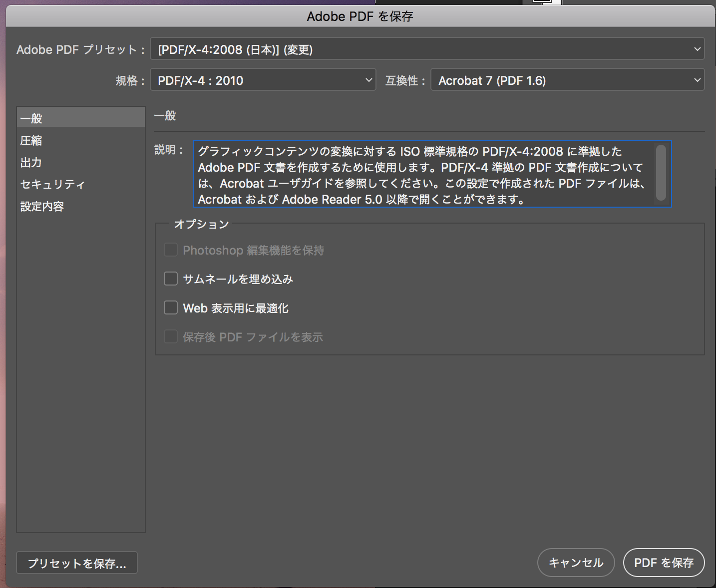The height and width of the screenshot is (588, 716).
Task: Select the 出力 category in sidebar
Action: point(81,162)
